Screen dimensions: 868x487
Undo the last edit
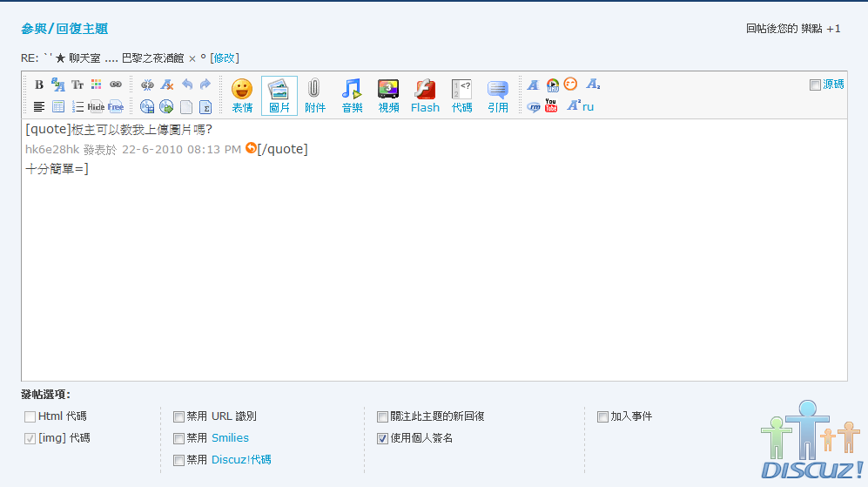[187, 85]
